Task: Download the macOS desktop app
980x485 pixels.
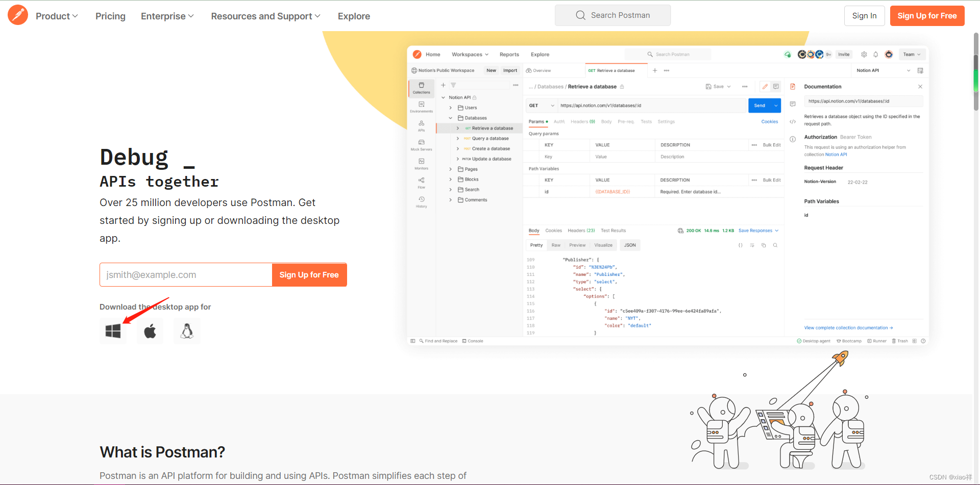Action: [x=150, y=331]
